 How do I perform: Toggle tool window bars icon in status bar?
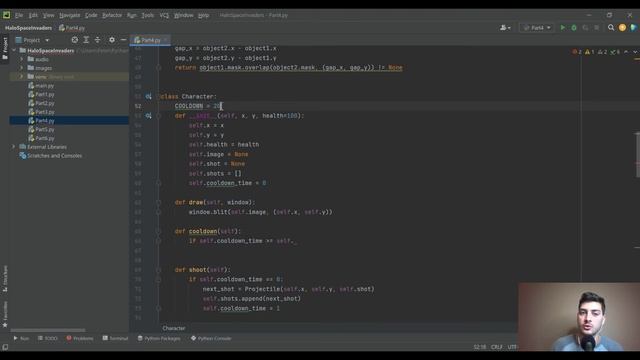click(5, 347)
